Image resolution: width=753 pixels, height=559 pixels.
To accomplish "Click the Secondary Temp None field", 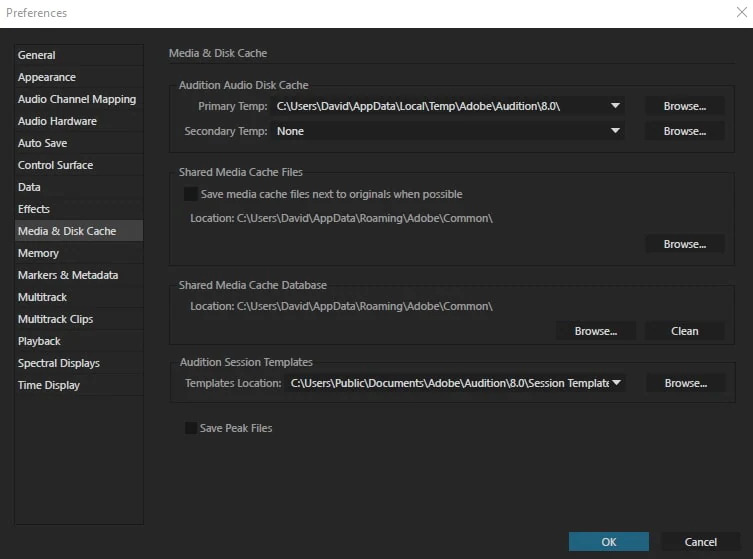I will [x=448, y=131].
